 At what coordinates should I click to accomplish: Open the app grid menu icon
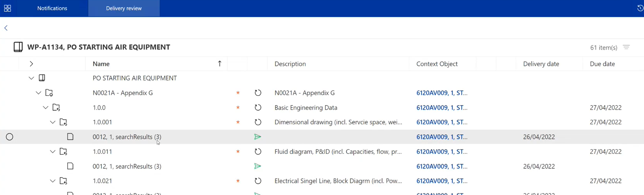point(7,8)
